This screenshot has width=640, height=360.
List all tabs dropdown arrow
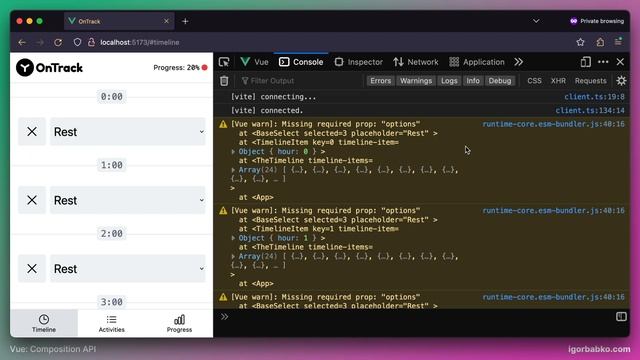click(x=536, y=21)
